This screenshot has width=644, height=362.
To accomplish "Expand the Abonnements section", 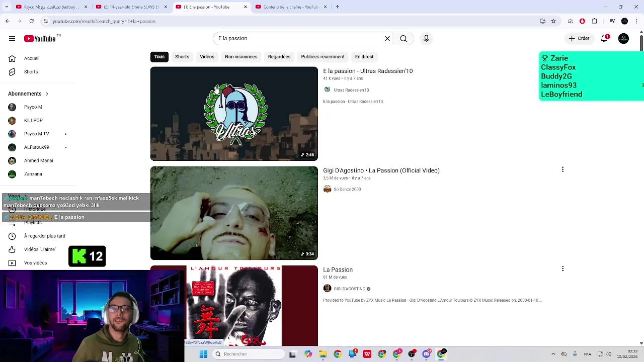I will tap(28, 94).
